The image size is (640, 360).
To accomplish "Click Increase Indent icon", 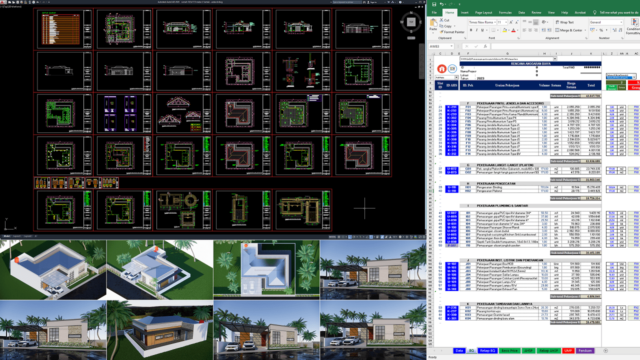I will coord(549,30).
